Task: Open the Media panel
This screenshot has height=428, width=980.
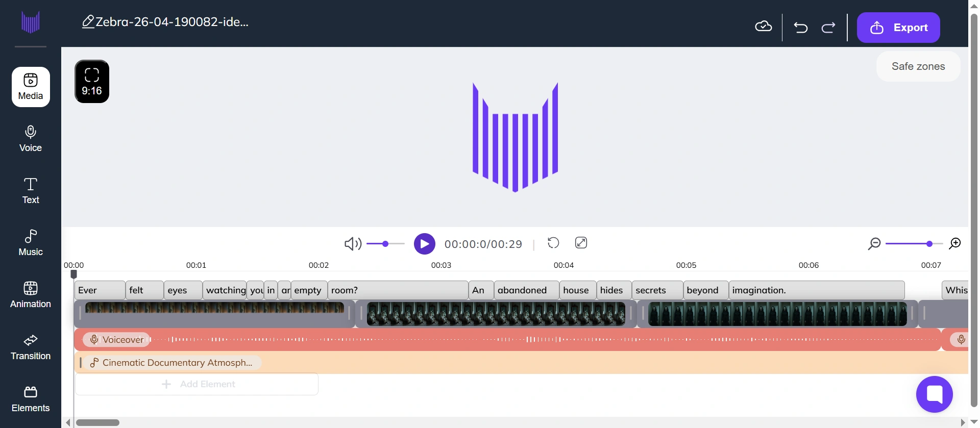Action: tap(31, 87)
